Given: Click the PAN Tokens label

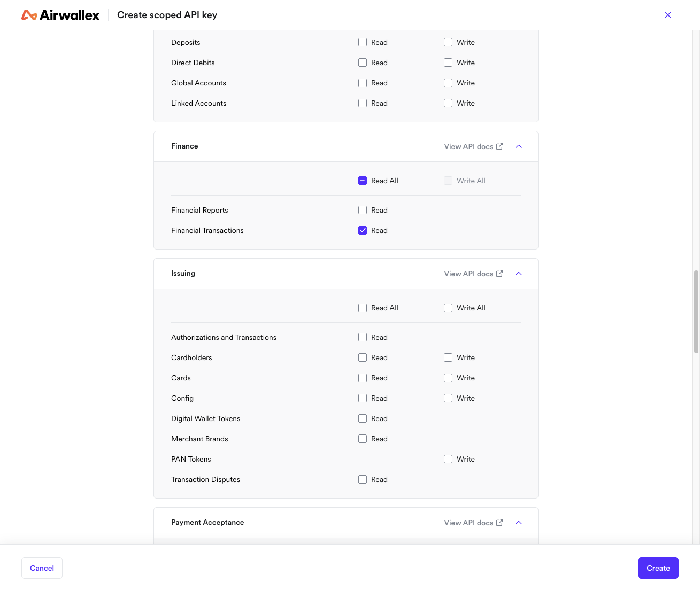Looking at the screenshot, I should tap(191, 459).
